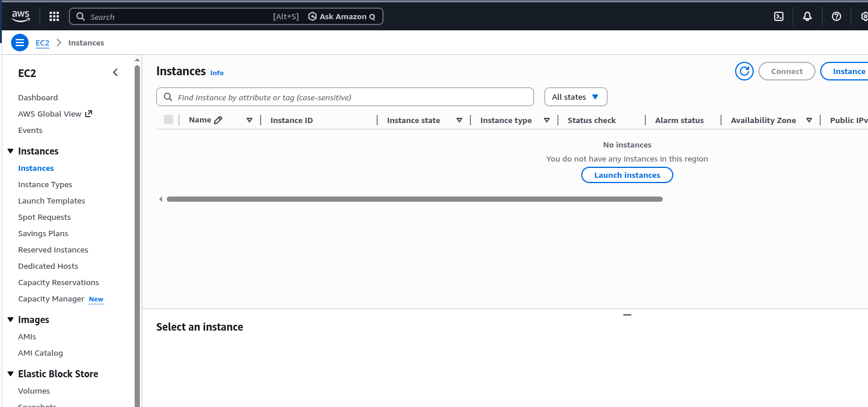868x407 pixels.
Task: Collapse the EC2 sidebar with the chevron
Action: click(x=115, y=72)
